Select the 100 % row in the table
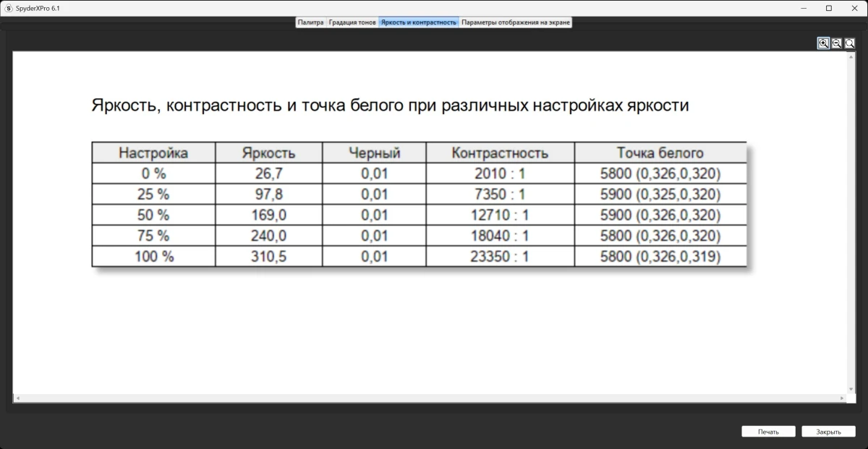This screenshot has width=868, height=449. pyautogui.click(x=153, y=256)
